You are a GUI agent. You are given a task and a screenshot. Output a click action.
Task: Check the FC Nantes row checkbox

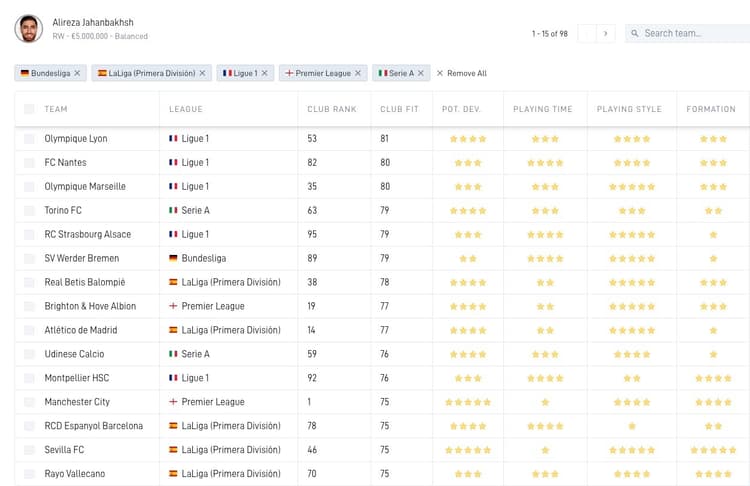click(x=29, y=163)
